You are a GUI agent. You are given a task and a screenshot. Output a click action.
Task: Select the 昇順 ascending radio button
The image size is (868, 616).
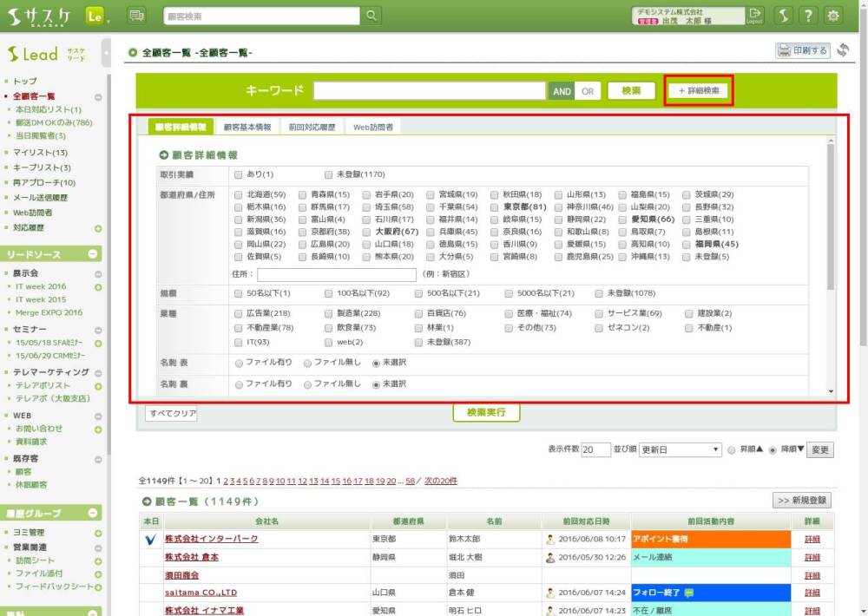click(732, 450)
